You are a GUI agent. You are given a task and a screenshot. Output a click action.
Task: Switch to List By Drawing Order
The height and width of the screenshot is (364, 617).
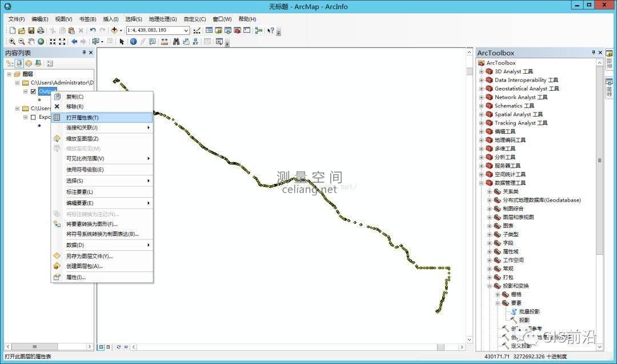[x=10, y=63]
